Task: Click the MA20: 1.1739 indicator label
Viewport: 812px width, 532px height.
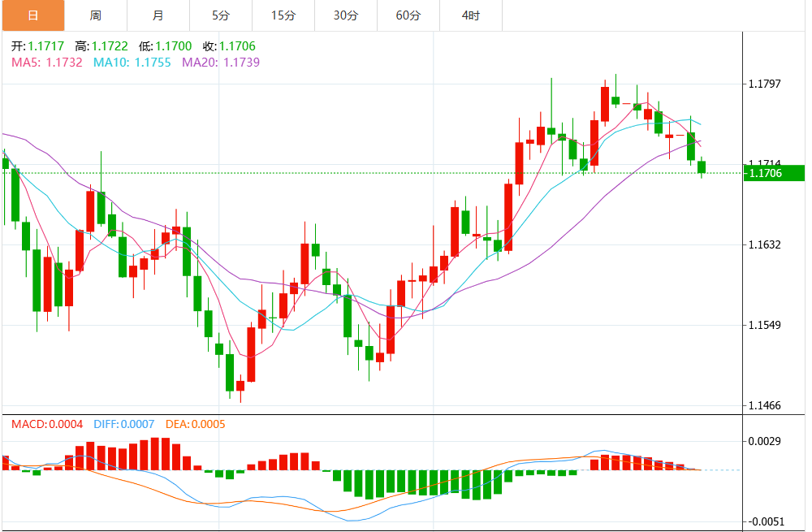Action: pos(221,63)
